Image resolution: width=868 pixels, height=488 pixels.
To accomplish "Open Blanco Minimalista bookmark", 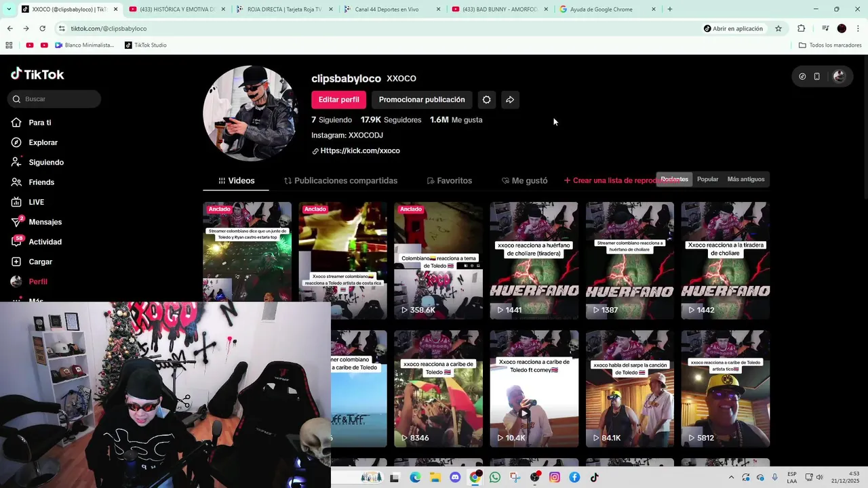I will (x=85, y=45).
